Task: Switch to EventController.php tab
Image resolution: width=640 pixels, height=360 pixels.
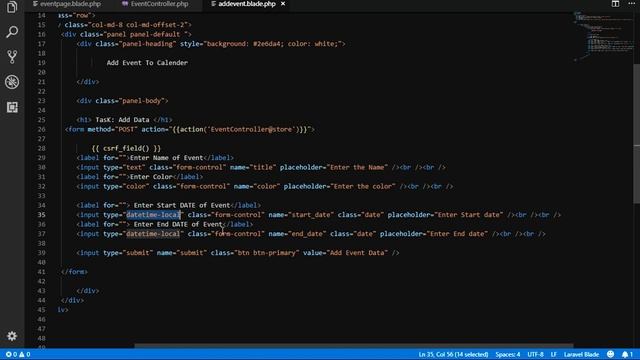Action: pyautogui.click(x=155, y=4)
